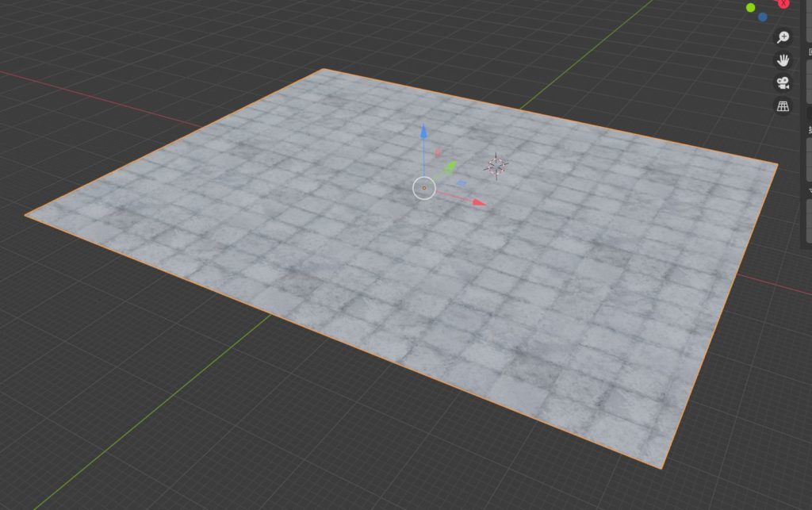Toggle camera view with the camera icon

[783, 82]
